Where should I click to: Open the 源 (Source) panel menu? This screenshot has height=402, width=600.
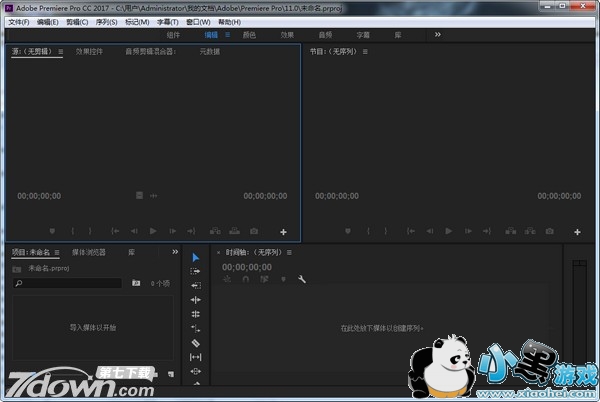tap(61, 51)
